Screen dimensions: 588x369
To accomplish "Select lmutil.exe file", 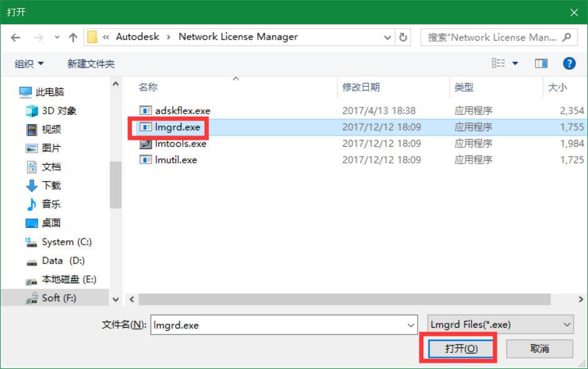I will coord(176,160).
